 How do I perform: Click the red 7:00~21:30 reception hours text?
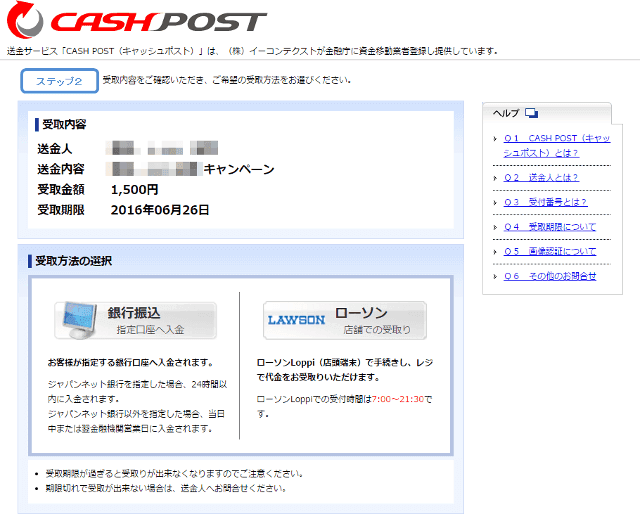(x=397, y=399)
